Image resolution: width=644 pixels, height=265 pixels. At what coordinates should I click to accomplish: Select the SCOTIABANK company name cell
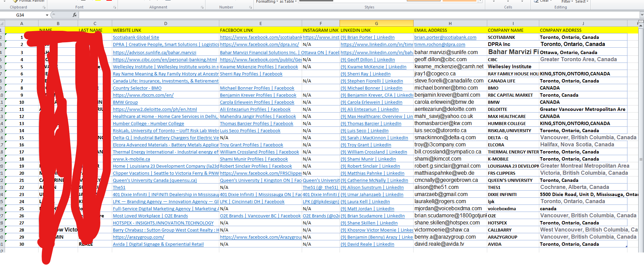pos(513,38)
